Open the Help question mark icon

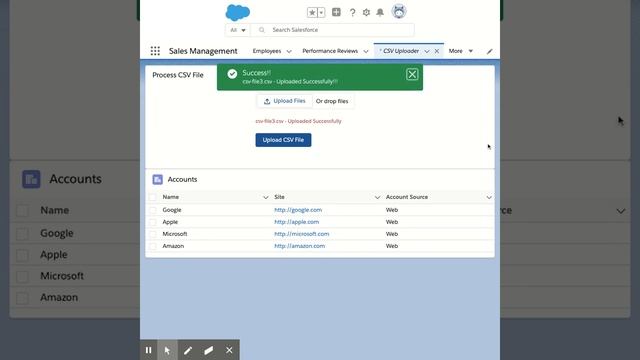352,12
